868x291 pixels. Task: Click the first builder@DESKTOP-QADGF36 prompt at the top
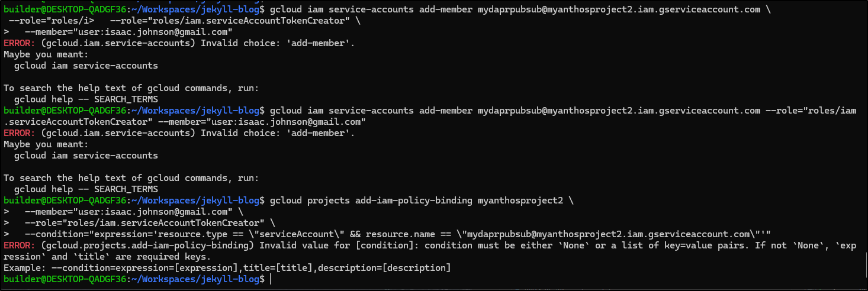(x=65, y=9)
